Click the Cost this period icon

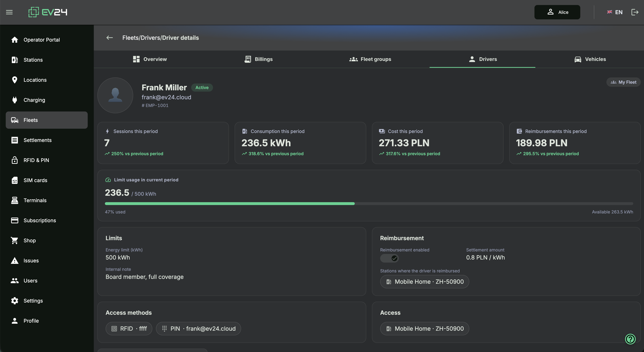[382, 131]
